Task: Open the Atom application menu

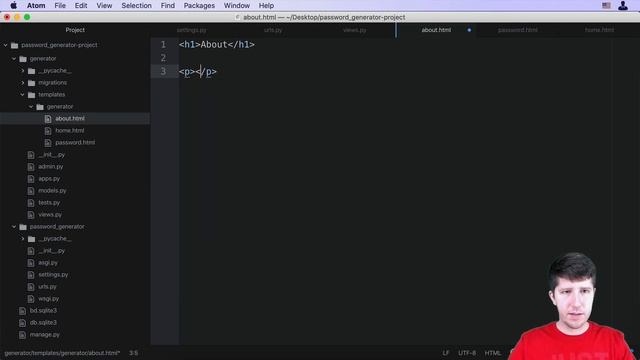Action: point(36,6)
